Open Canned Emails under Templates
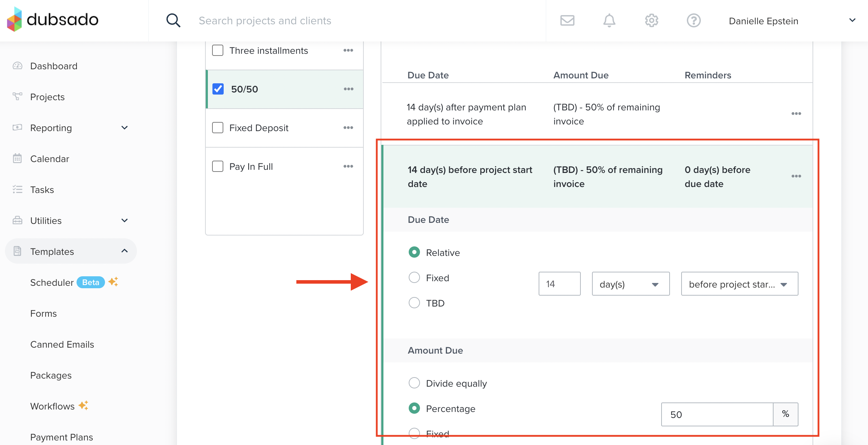 click(62, 344)
